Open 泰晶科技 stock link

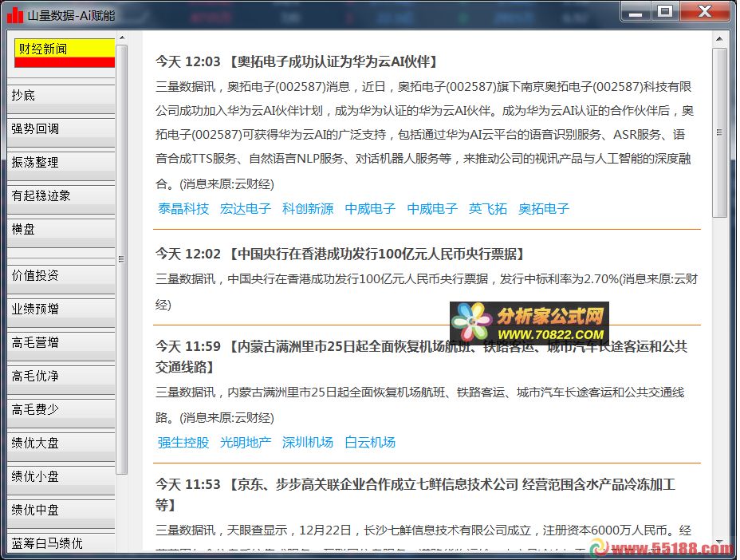[x=183, y=209]
